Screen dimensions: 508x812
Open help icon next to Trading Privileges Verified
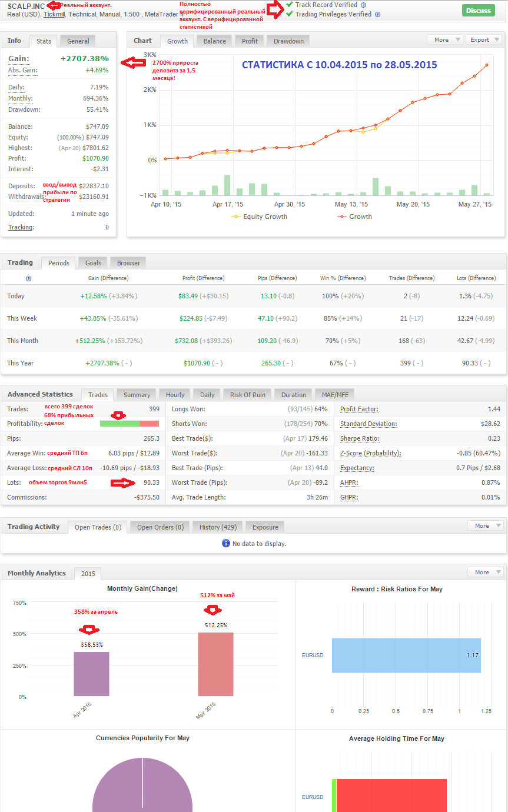(377, 14)
